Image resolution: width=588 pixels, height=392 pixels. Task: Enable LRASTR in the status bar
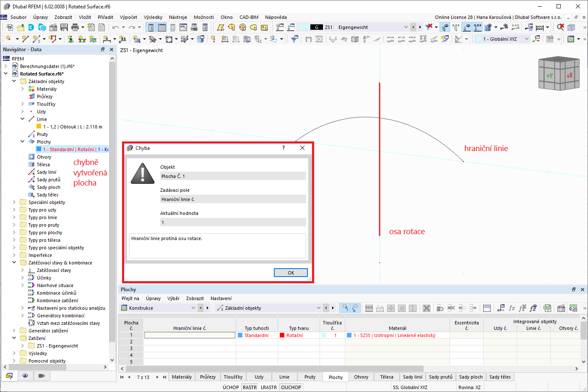tap(269, 387)
